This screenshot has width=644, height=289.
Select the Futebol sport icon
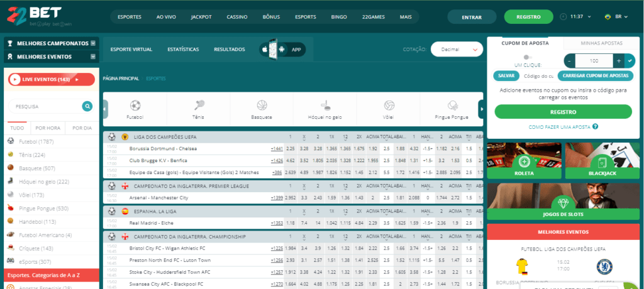pos(135,105)
